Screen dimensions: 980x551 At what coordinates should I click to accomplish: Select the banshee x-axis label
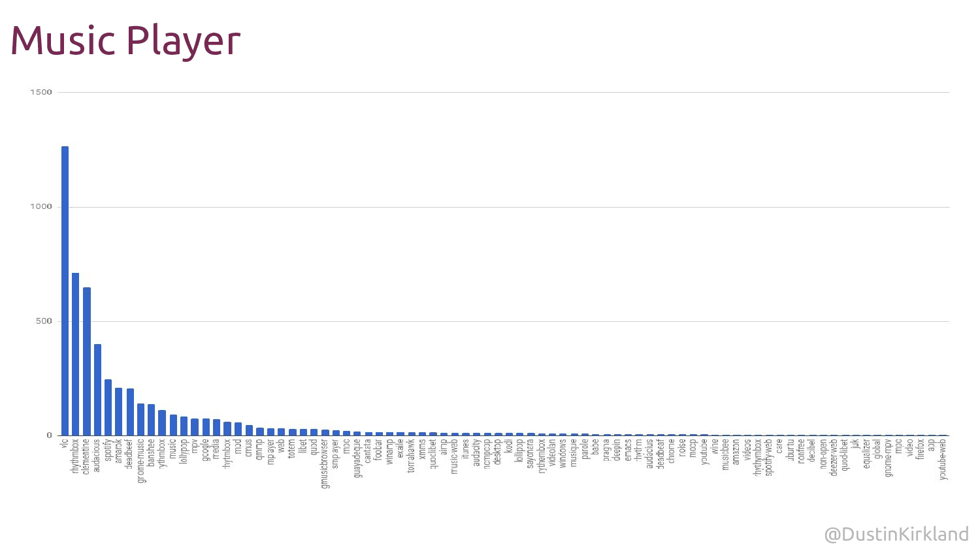(x=151, y=452)
